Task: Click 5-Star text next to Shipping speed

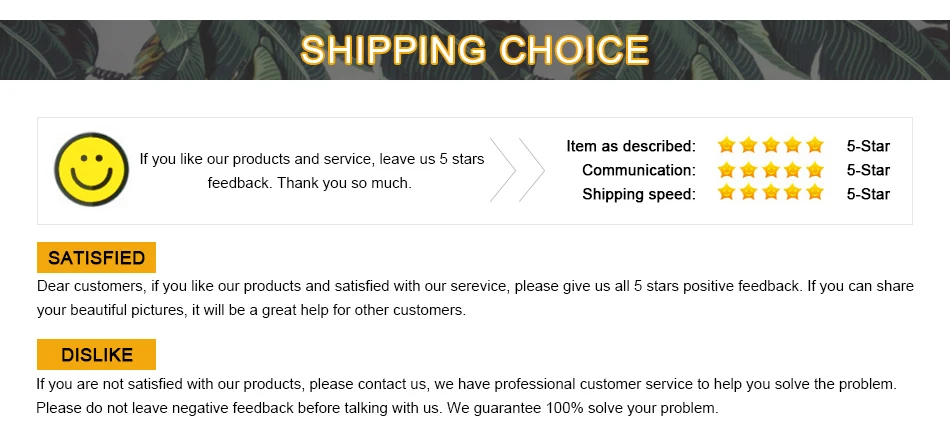Action: (x=868, y=194)
